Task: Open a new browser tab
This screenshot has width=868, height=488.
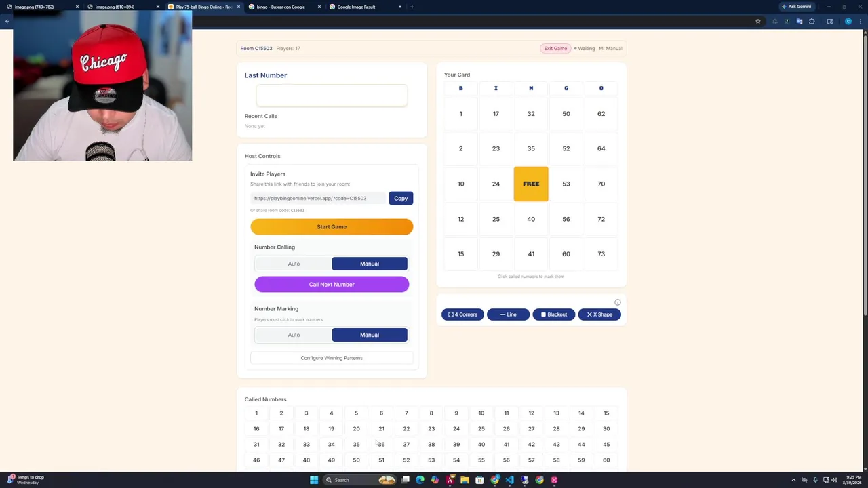Action: 412,7
